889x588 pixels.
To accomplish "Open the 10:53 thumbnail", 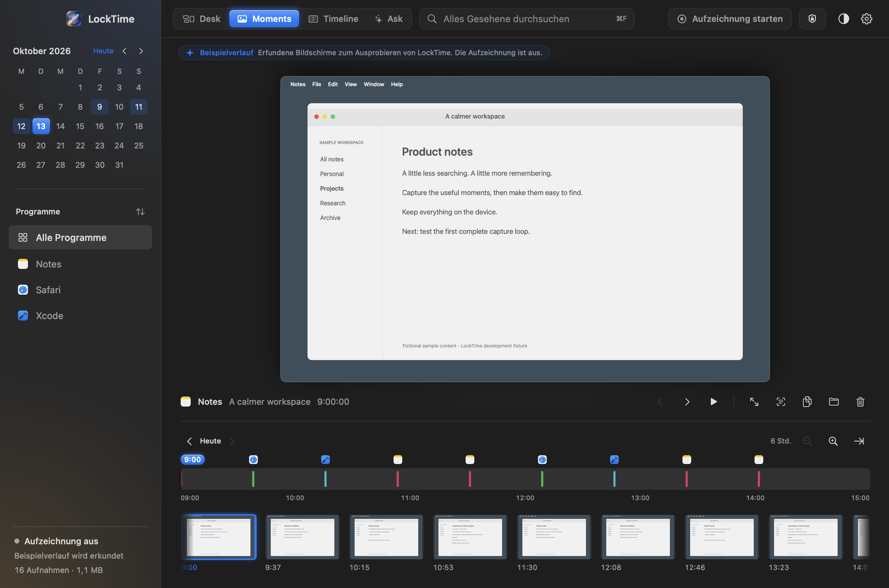I will click(470, 537).
